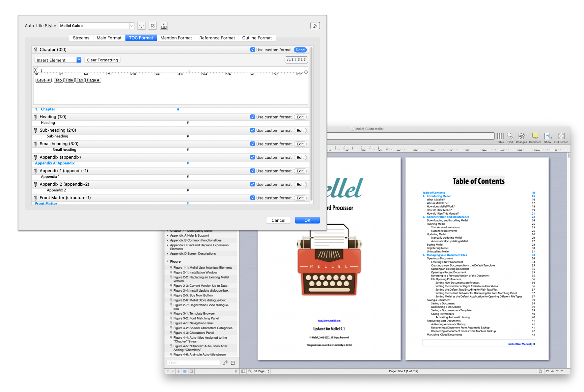
Task: Click the add auto-title style plus icon
Action: [x=141, y=26]
